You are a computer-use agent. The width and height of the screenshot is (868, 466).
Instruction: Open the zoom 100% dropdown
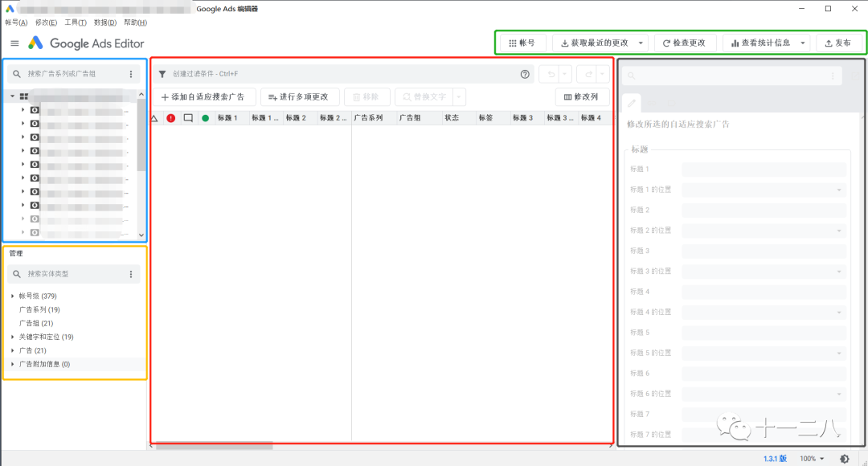[812, 459]
